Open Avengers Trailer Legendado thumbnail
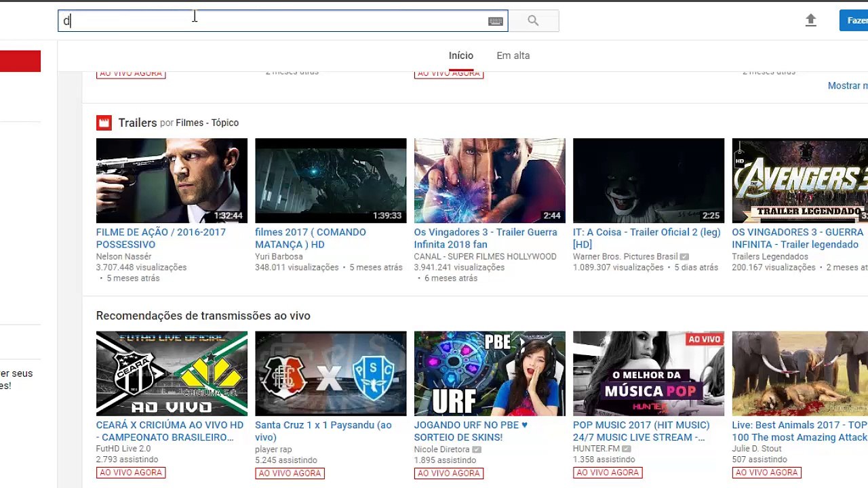 point(800,180)
